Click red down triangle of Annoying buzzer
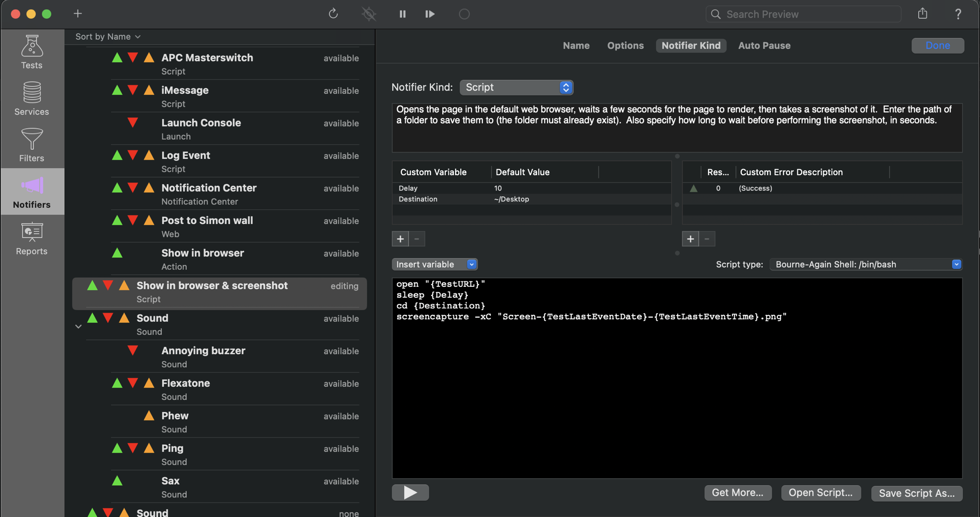 (133, 350)
